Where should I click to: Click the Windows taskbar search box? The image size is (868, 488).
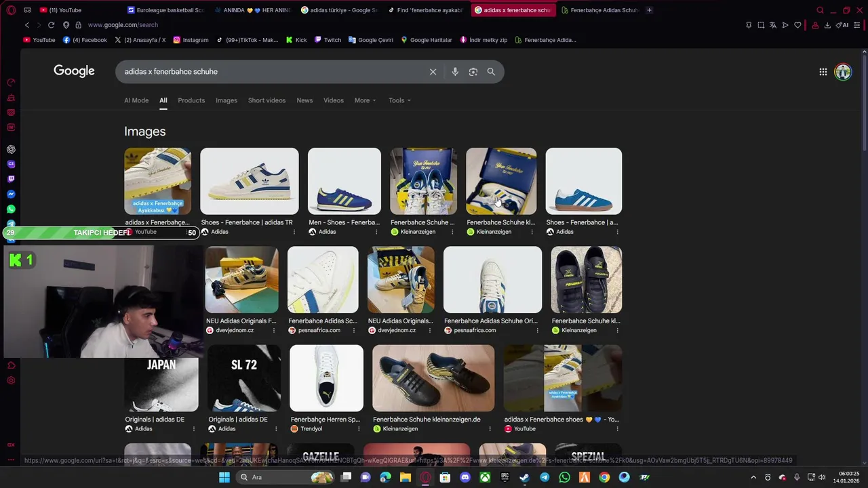coord(284,477)
